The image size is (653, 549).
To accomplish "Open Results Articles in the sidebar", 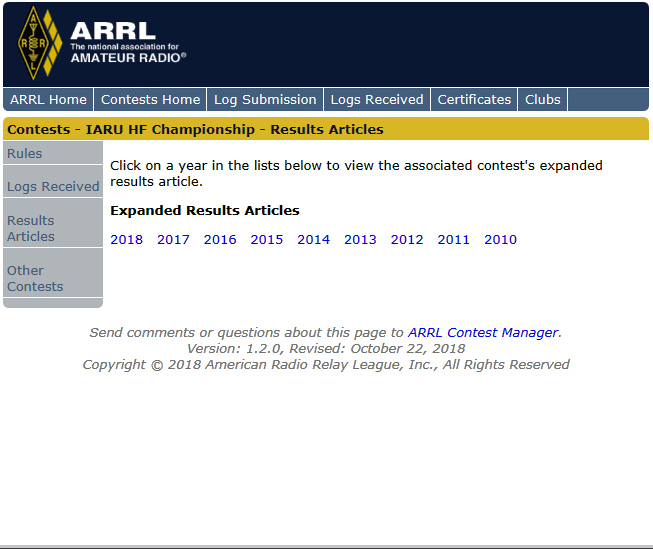I will click(x=31, y=228).
